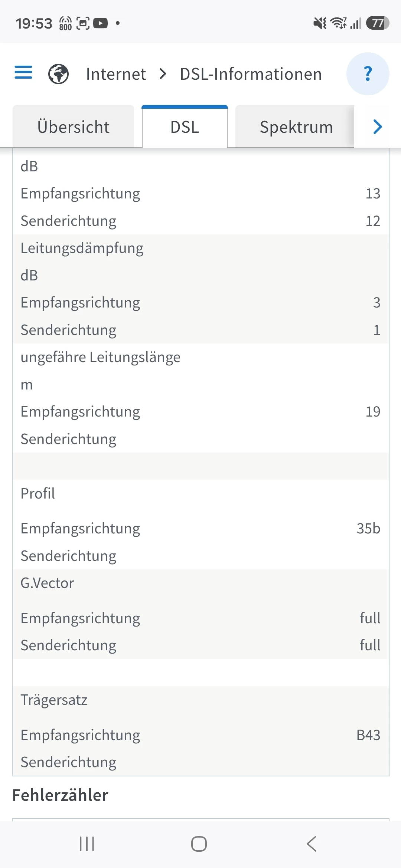Open the hamburger navigation menu
This screenshot has height=868, width=401.
pyautogui.click(x=23, y=72)
